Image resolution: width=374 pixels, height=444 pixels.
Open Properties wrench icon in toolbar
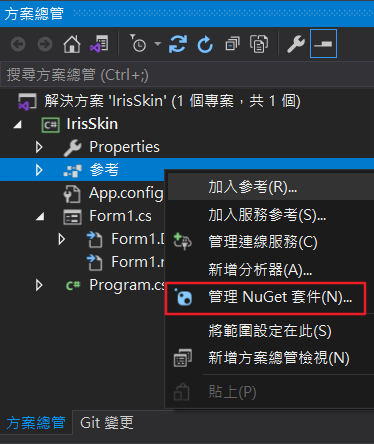(x=296, y=44)
